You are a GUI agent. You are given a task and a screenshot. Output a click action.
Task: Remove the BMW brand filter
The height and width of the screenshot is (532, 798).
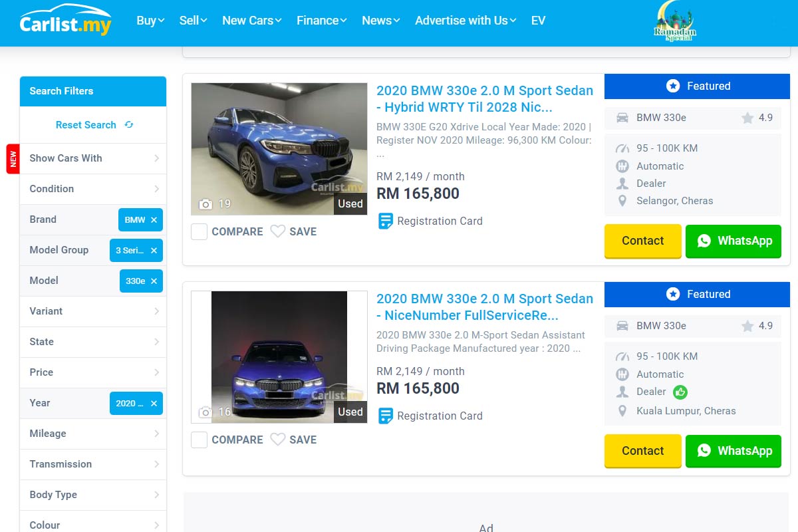pos(154,219)
